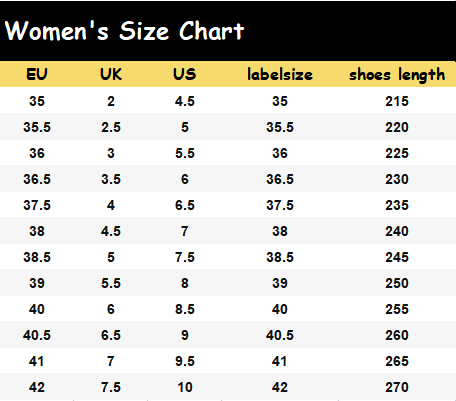Select shoes length 270 value

click(x=397, y=387)
